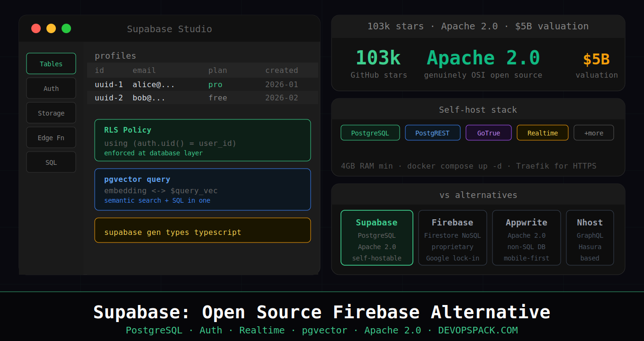Click the DEVOPSPACK.COM footer subtitle line

(x=322, y=330)
